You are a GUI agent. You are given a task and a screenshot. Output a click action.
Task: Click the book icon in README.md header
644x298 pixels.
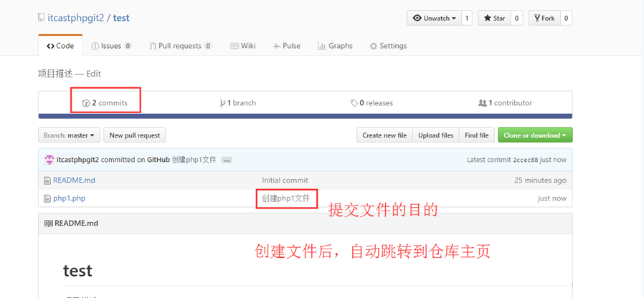click(48, 223)
